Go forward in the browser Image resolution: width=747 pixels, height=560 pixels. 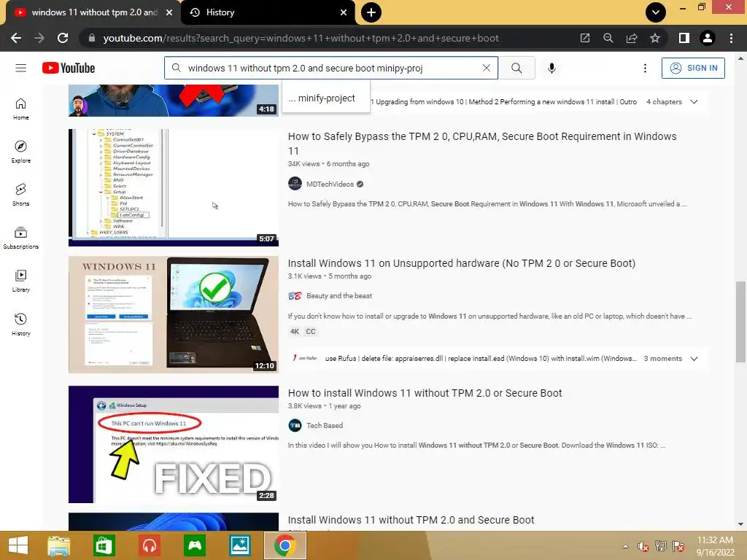(39, 38)
